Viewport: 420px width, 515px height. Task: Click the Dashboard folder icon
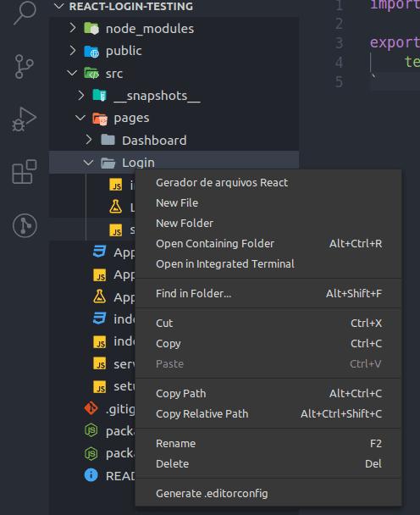point(108,141)
